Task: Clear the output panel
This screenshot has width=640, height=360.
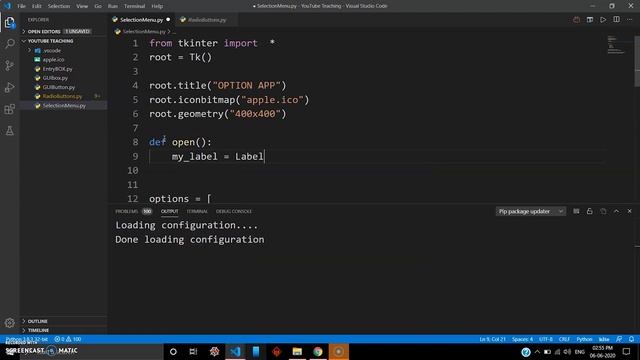Action: point(576,211)
